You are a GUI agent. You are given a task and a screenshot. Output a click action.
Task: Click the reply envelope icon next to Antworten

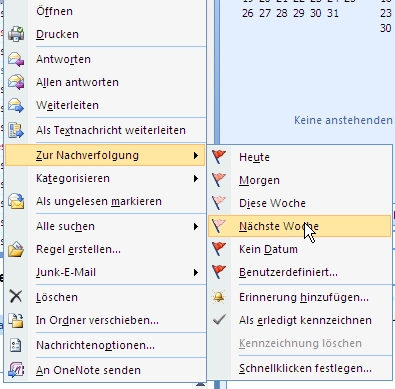(x=16, y=59)
